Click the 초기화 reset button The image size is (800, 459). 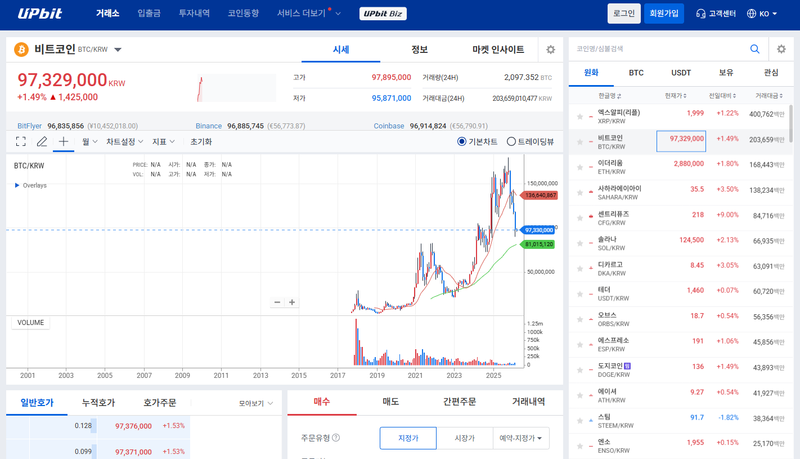click(201, 142)
